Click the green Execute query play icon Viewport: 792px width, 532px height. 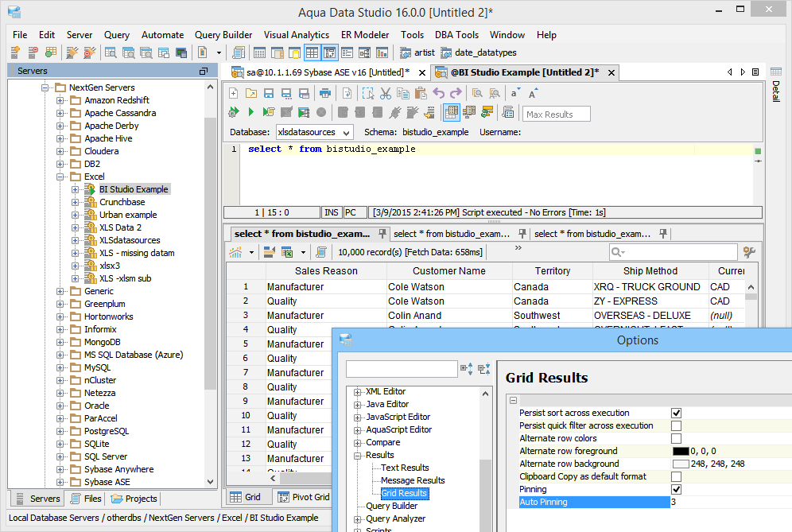pos(250,112)
